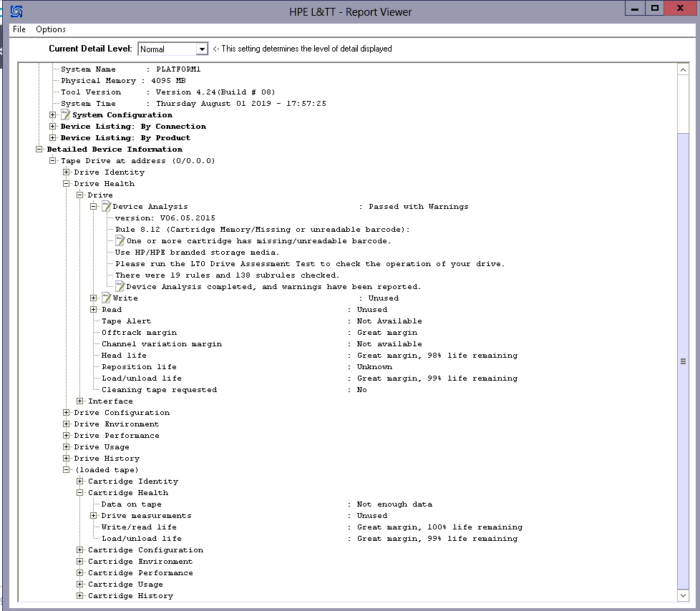Screen dimensions: 700x611
Task: Click the scrollbar up arrow
Action: tap(683, 69)
